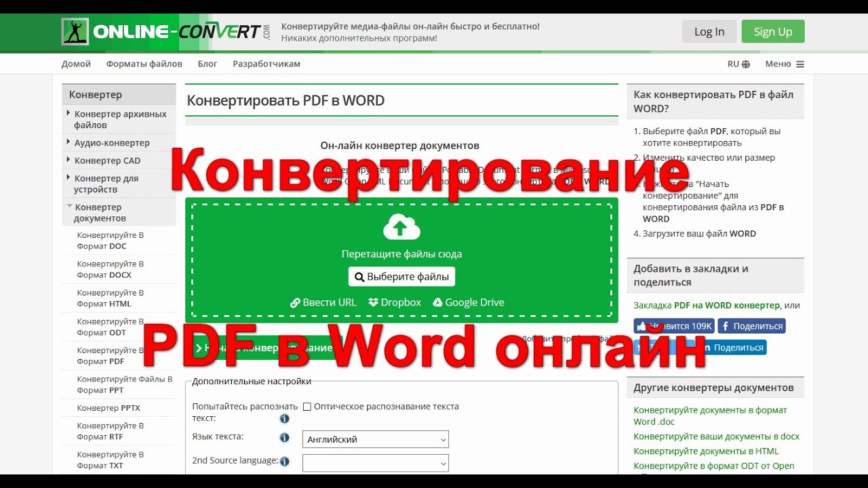Viewport: 868px width, 488px height.
Task: Open Конвертируйте ваши документы в docx
Action: (x=716, y=436)
